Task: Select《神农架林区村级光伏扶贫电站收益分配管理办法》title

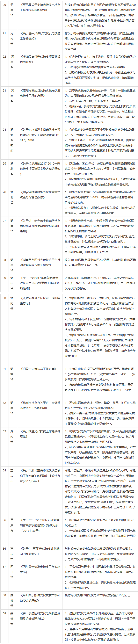Action: point(40,195)
